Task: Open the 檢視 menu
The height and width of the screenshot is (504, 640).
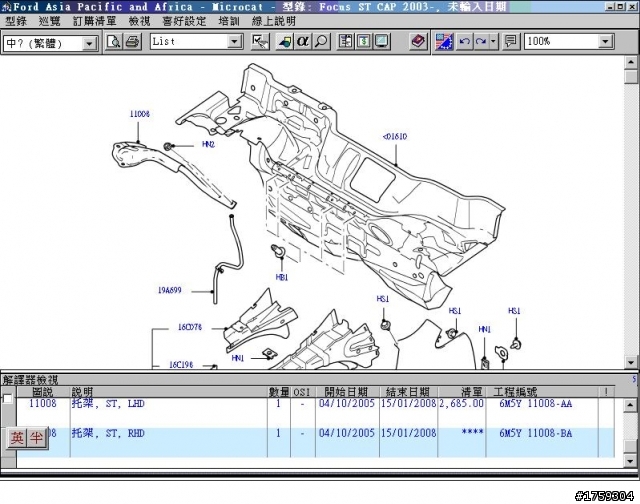Action: tap(140, 21)
